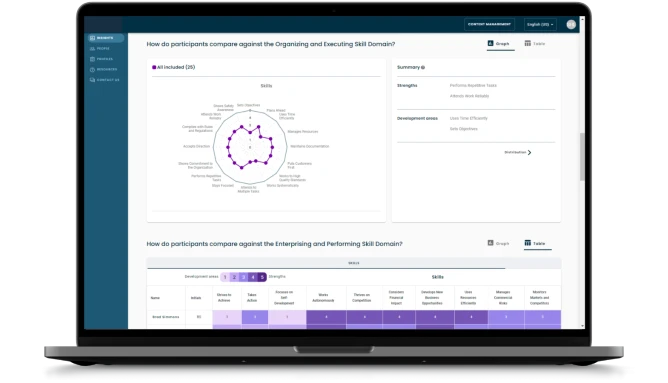Click scrollbar down arrow
Image resolution: width=668 pixels, height=383 pixels.
(582, 326)
